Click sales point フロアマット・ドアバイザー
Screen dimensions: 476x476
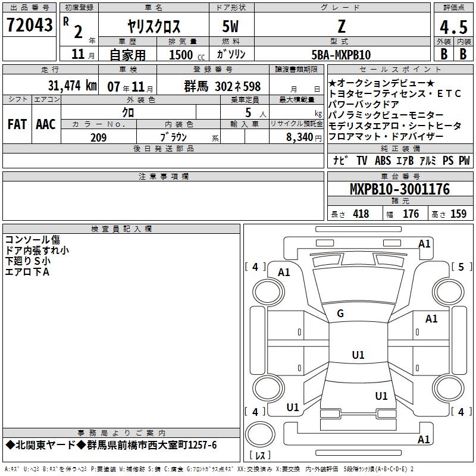tap(386, 136)
